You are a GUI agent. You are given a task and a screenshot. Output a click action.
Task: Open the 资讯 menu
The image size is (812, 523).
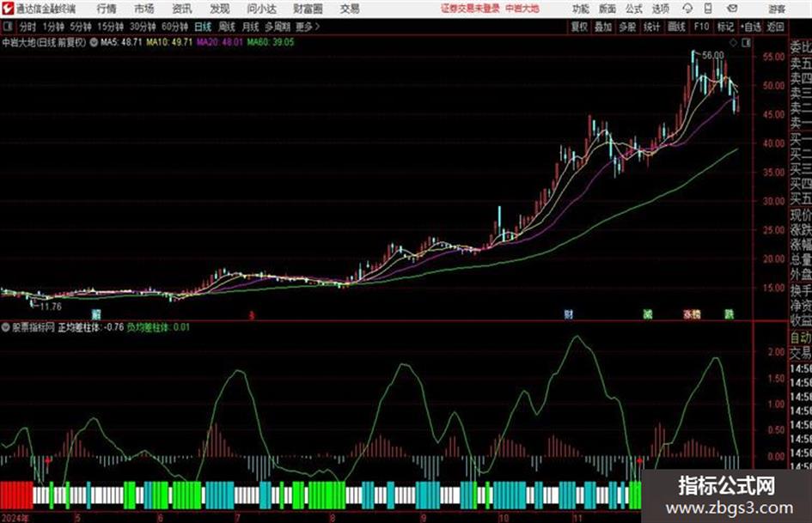pos(182,9)
